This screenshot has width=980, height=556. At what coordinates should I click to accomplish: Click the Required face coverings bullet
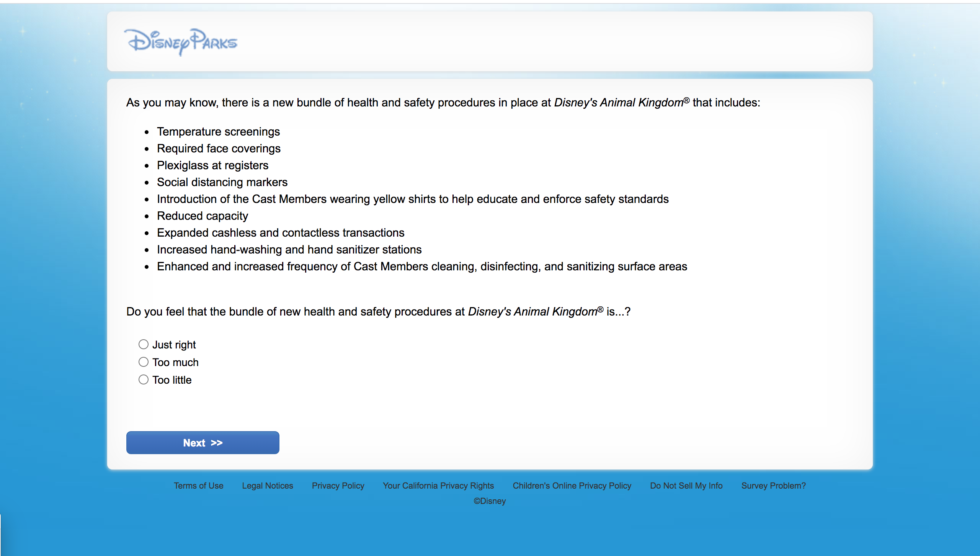(219, 149)
